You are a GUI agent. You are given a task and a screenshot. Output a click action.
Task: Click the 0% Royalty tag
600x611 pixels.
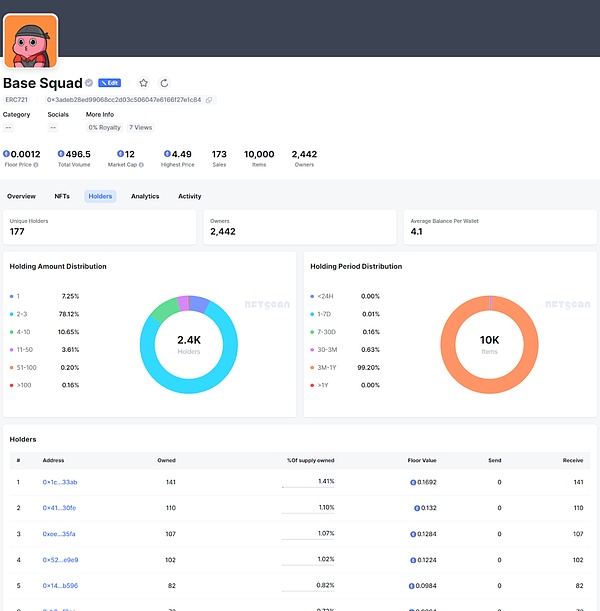coord(106,128)
